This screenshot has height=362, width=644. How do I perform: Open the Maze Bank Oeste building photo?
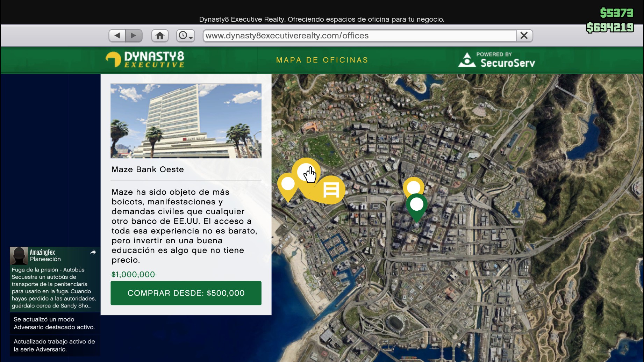click(186, 121)
